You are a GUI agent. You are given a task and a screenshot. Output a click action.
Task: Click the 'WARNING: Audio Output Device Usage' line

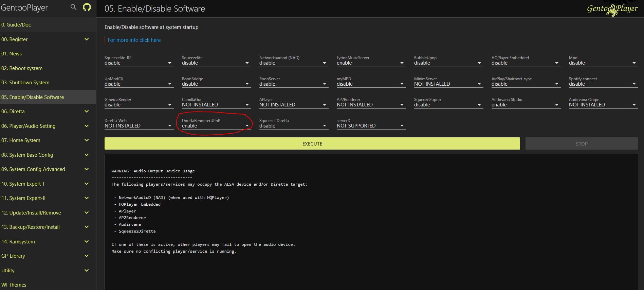click(153, 171)
